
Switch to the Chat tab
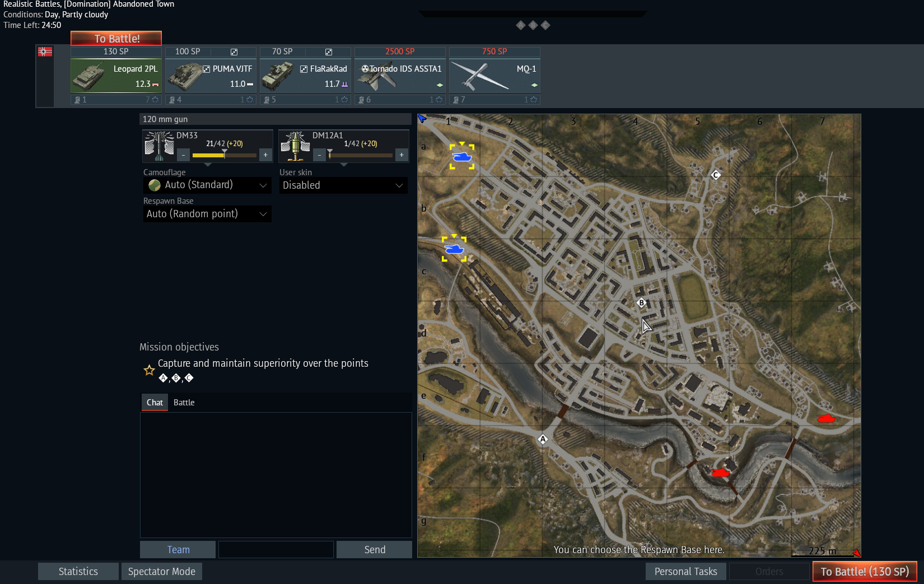pyautogui.click(x=155, y=403)
